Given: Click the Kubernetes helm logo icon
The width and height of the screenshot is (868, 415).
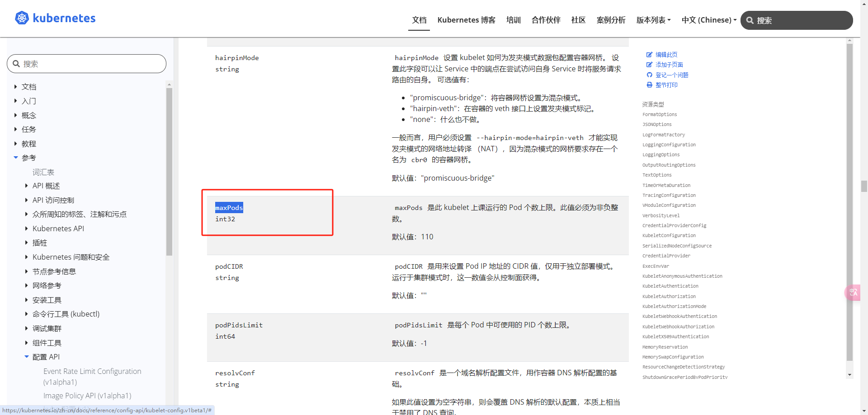Looking at the screenshot, I should pos(22,18).
